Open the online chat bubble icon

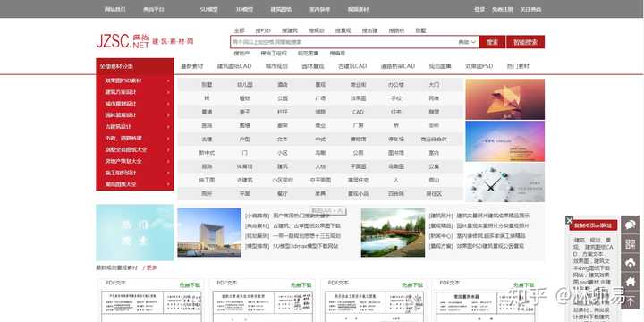[631, 225]
